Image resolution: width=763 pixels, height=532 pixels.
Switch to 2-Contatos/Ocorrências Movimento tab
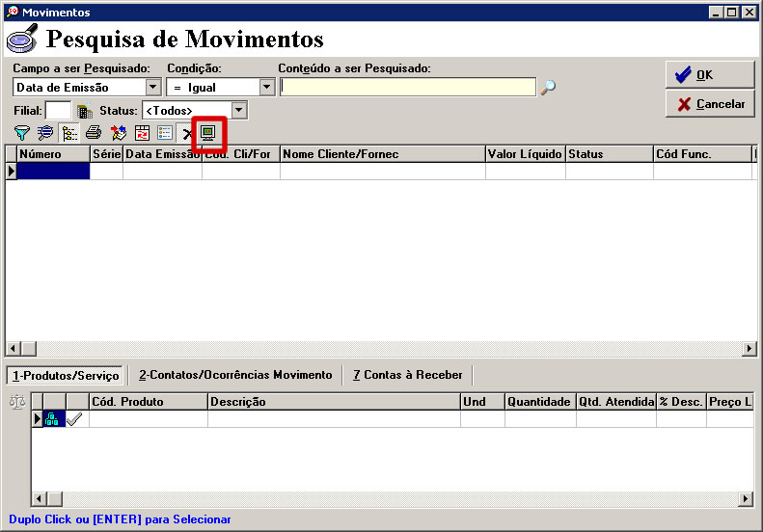[234, 375]
